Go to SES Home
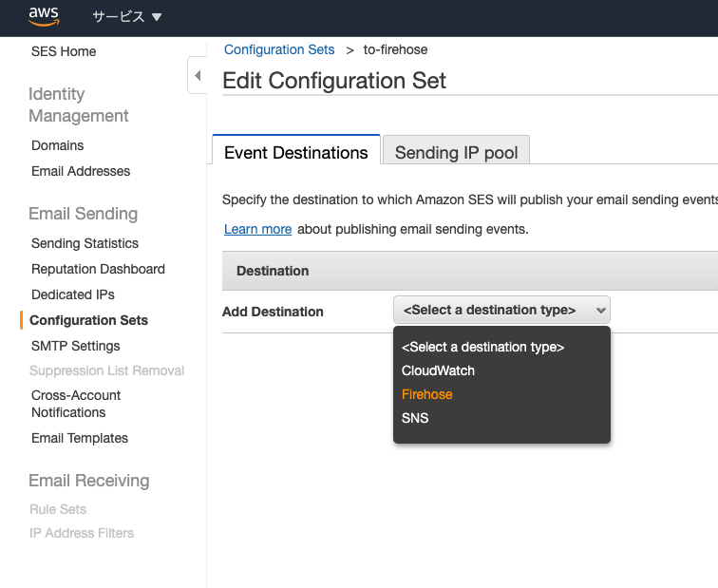 [x=64, y=51]
